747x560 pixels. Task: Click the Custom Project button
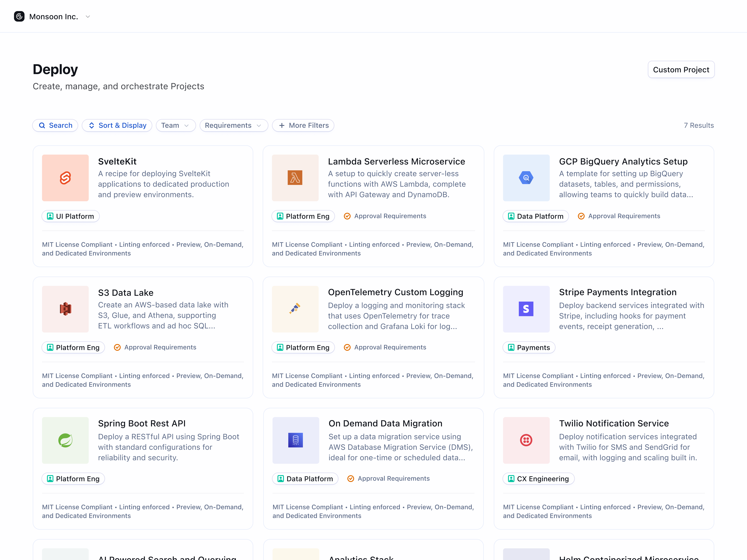click(x=681, y=70)
